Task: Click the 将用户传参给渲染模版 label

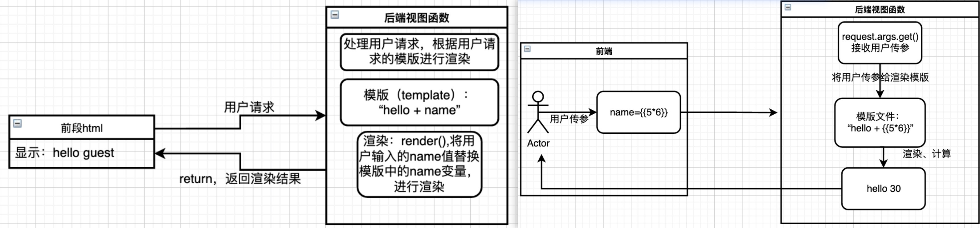Action: point(880,77)
